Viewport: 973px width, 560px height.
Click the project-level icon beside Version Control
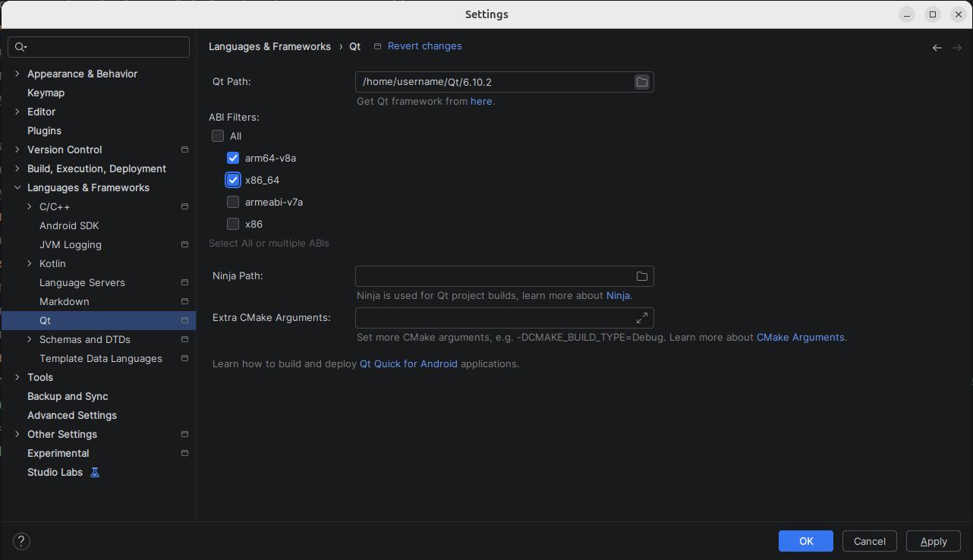click(x=184, y=149)
